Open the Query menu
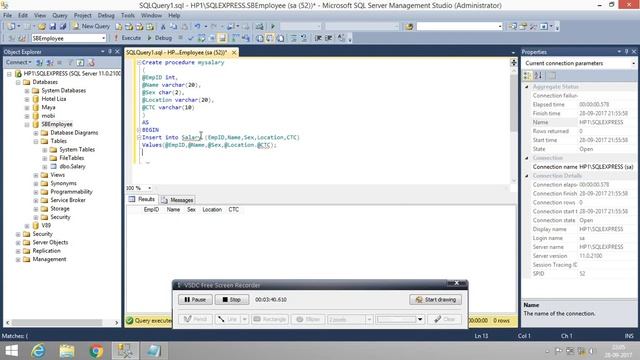Screen dimensions: 640x360 (60, 15)
